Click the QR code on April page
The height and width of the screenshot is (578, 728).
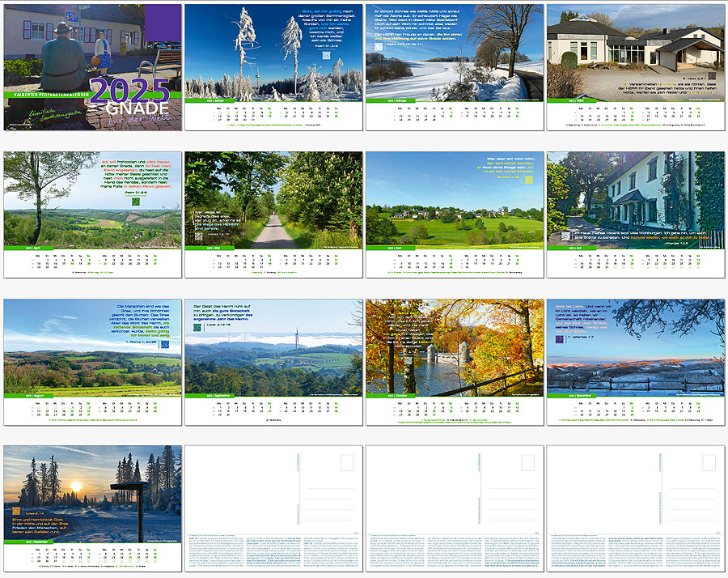click(x=136, y=202)
